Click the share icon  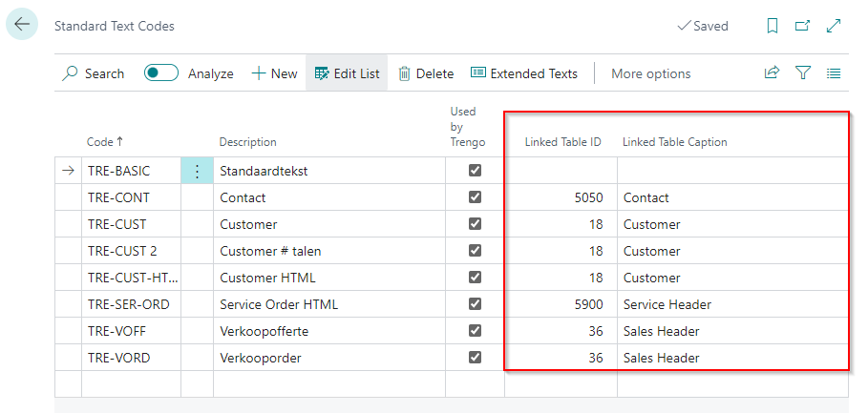coord(772,73)
